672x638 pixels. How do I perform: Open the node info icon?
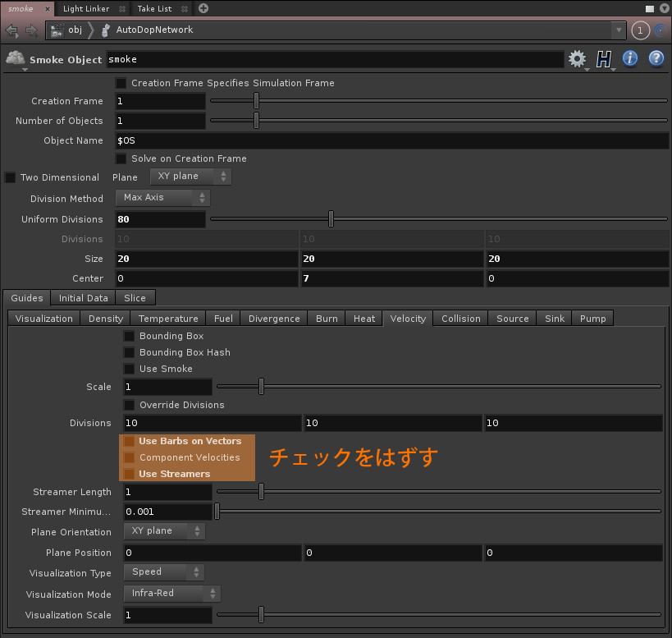(629, 58)
